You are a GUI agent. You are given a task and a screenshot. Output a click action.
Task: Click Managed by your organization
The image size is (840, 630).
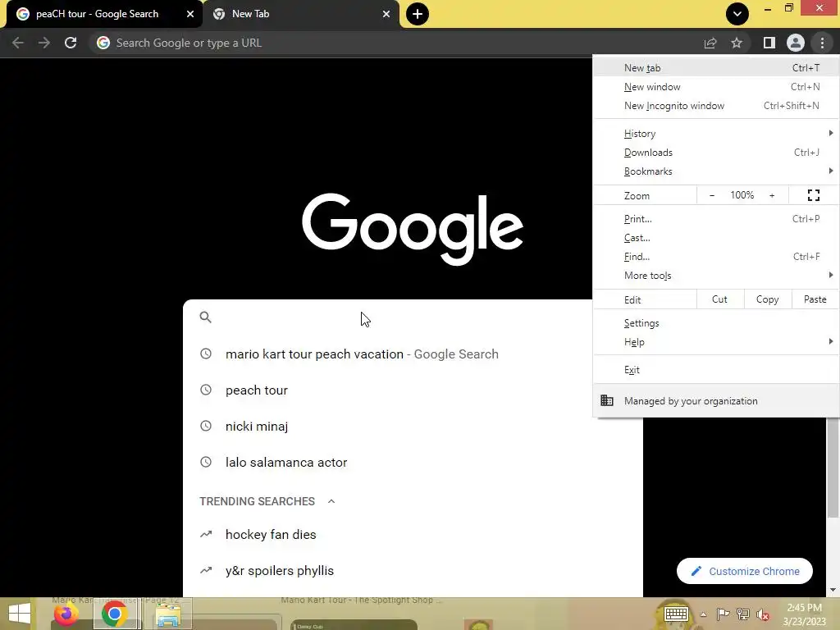(x=715, y=400)
